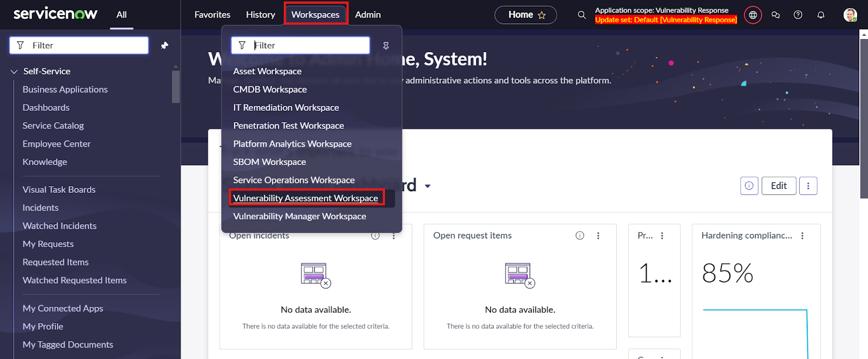Screen dimensions: 868x359
Task: Click the Workspaces menu Filter field
Action: [x=301, y=46]
